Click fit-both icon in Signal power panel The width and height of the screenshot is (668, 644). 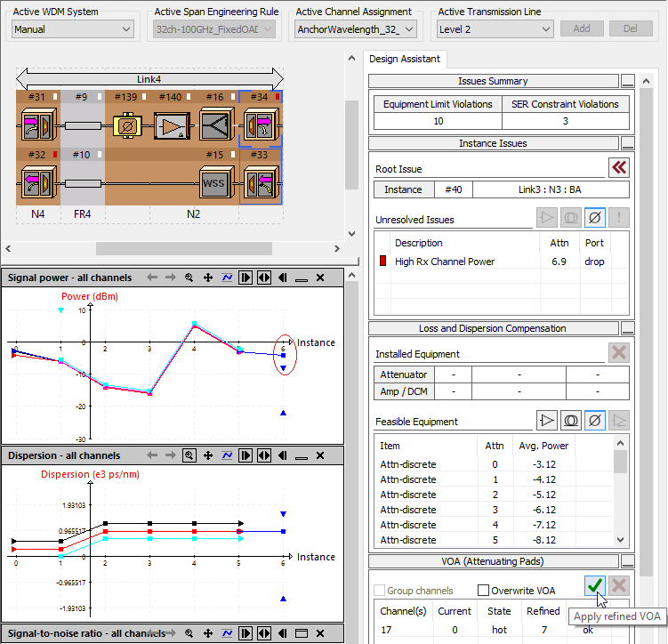coord(264,278)
